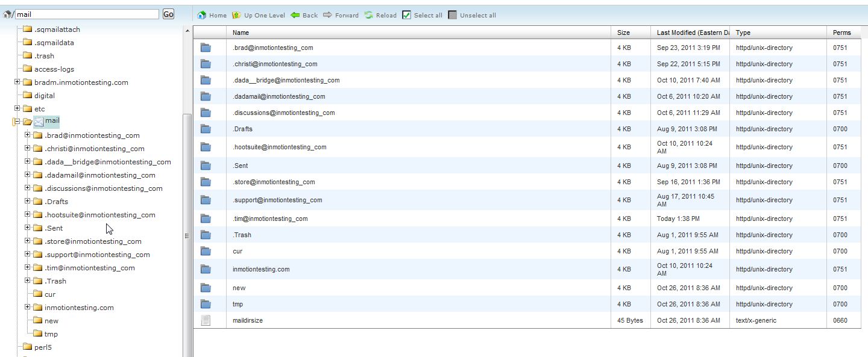Check the Select all checkbox
The image size is (868, 357).
pyautogui.click(x=406, y=15)
